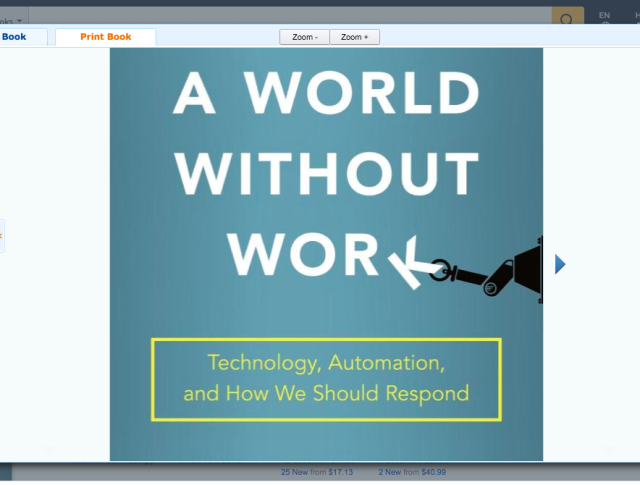Open the "2 New from $40.99" link

(412, 472)
